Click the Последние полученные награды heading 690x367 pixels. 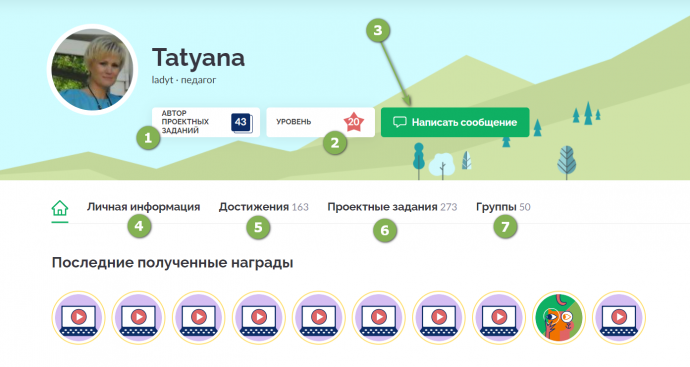pyautogui.click(x=172, y=263)
